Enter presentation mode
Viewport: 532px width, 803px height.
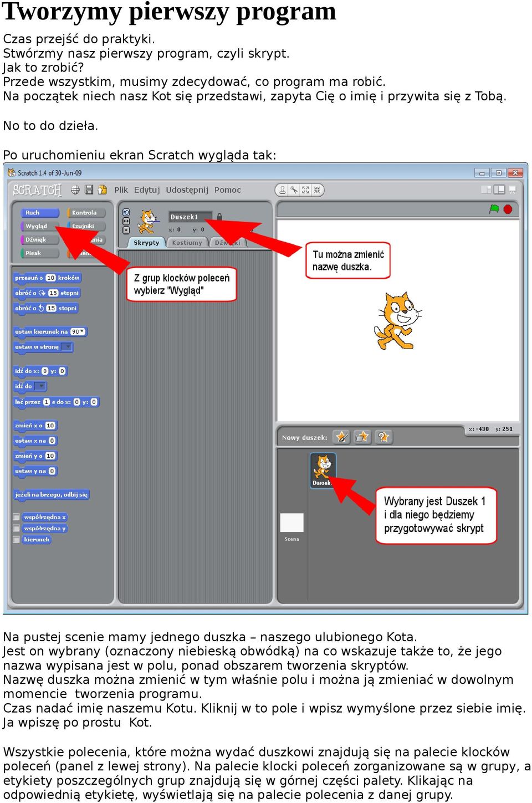[513, 190]
